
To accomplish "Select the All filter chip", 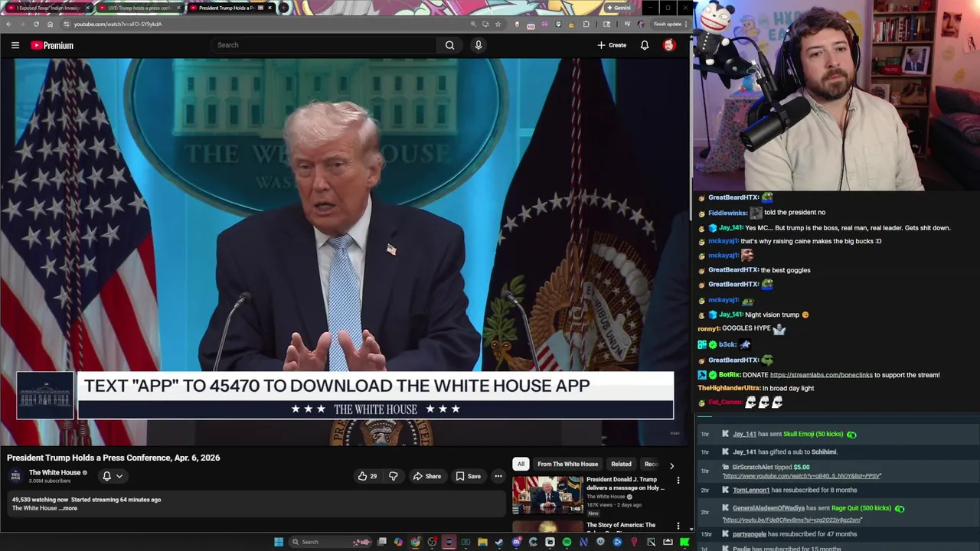I will pos(521,464).
